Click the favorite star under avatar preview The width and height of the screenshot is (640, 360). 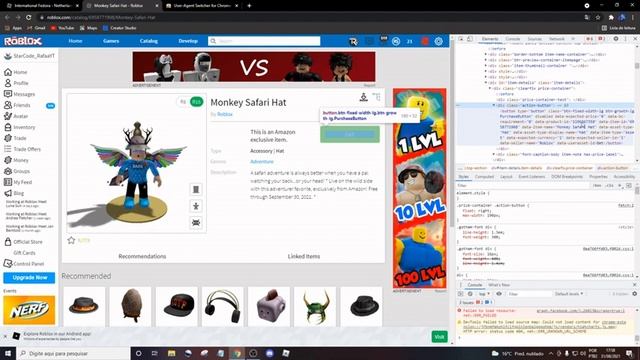[x=71, y=240]
